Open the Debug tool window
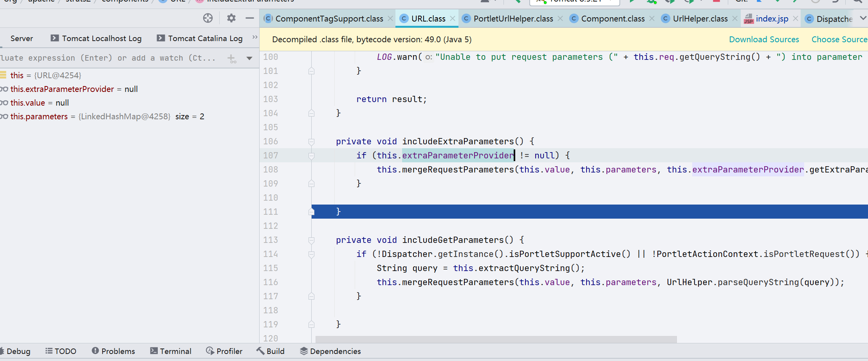Screen dimensions: 868x361 tap(15, 351)
